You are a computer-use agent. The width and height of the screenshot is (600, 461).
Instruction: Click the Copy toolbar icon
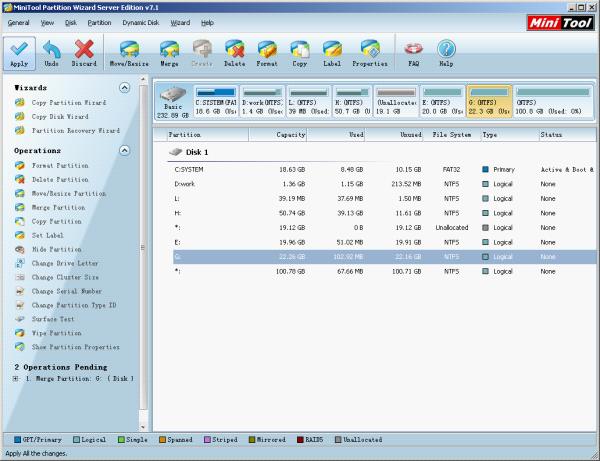[x=300, y=53]
